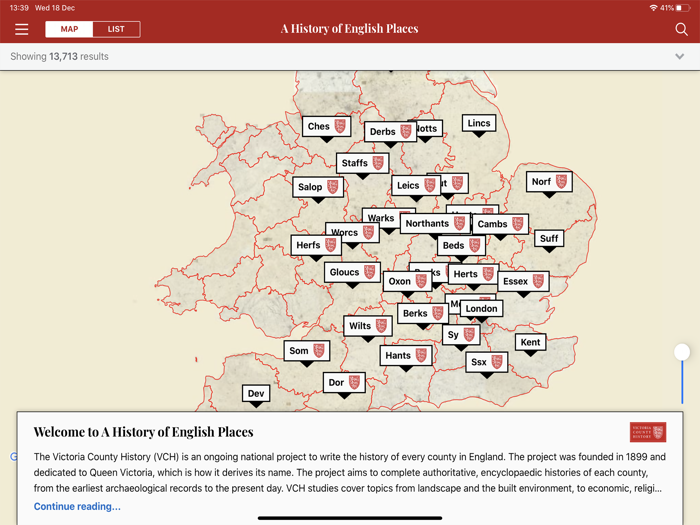Select the Som county marker
Screen dimensions: 700x525
pyautogui.click(x=307, y=351)
